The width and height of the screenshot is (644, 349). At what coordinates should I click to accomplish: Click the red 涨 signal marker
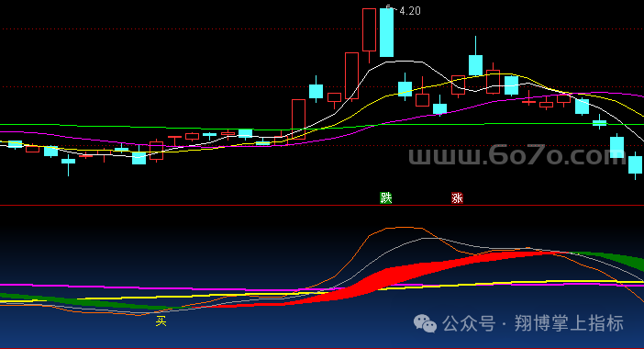[x=457, y=198]
